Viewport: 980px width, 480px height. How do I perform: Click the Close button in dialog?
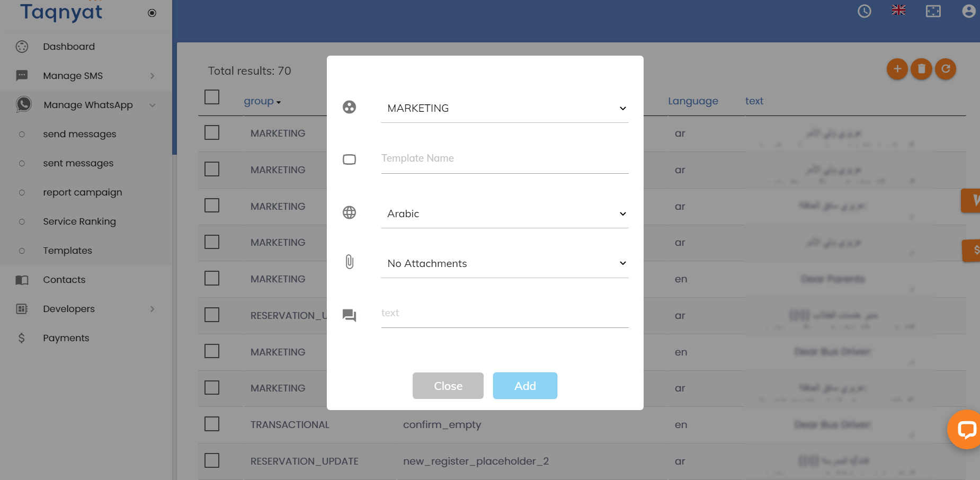[x=448, y=386]
